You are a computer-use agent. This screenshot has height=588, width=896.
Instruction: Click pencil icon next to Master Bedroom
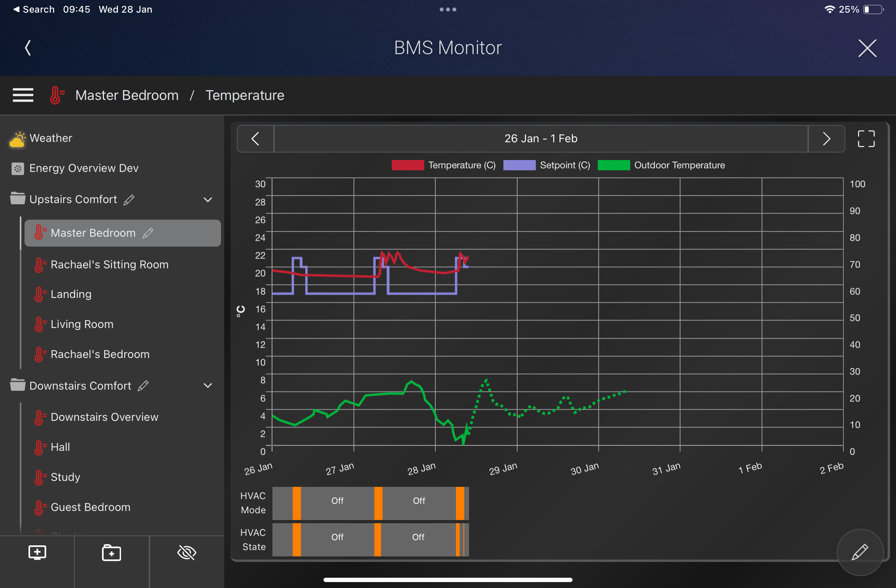148,233
